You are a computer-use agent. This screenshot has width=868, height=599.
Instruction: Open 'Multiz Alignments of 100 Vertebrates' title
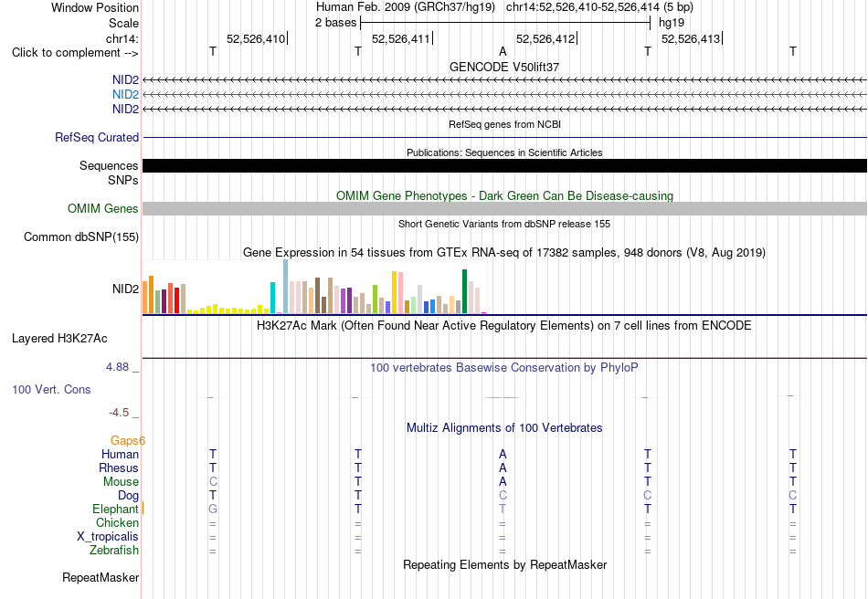coord(504,428)
